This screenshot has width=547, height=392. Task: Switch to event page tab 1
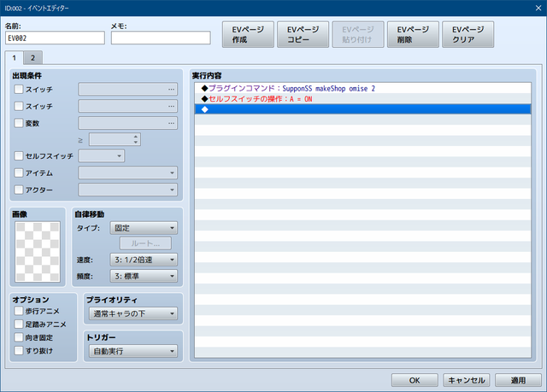click(14, 58)
